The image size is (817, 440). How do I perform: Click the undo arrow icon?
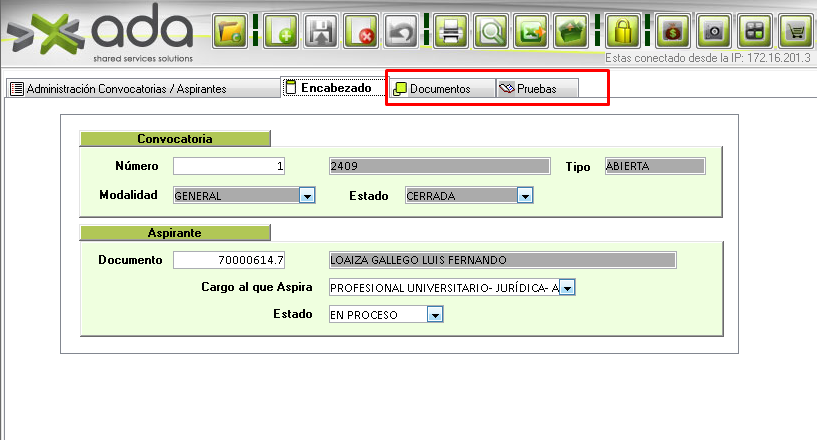400,31
